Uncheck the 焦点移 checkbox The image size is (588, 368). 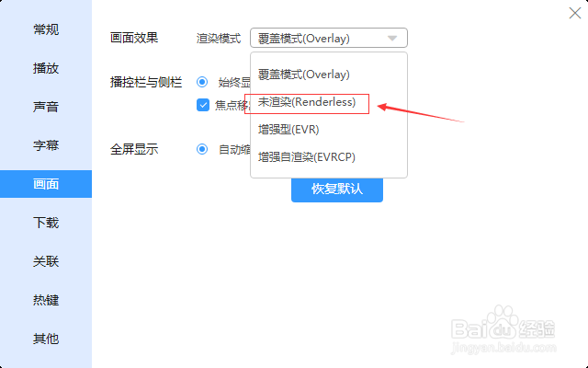point(203,105)
